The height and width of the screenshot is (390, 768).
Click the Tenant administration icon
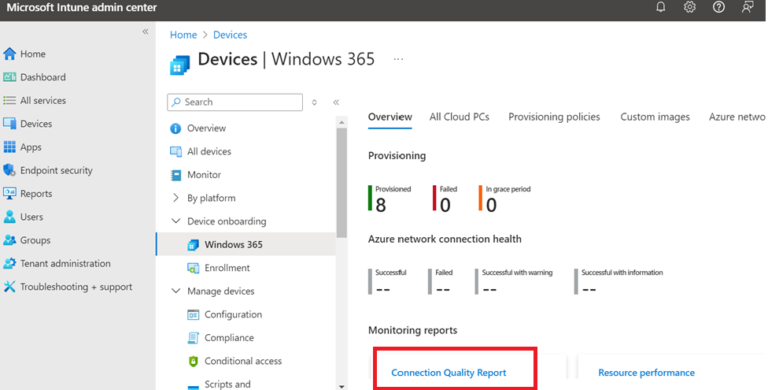(9, 263)
